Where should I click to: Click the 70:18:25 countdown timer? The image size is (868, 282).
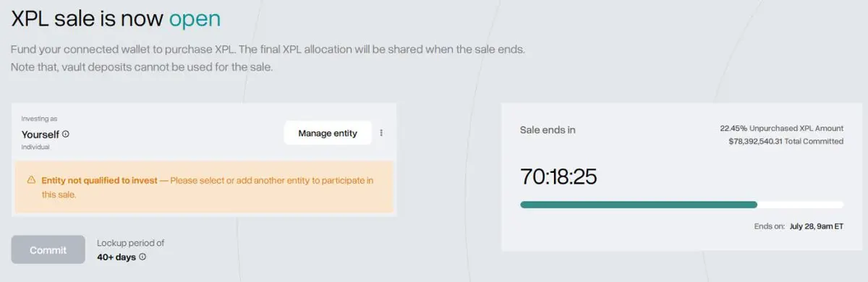558,176
